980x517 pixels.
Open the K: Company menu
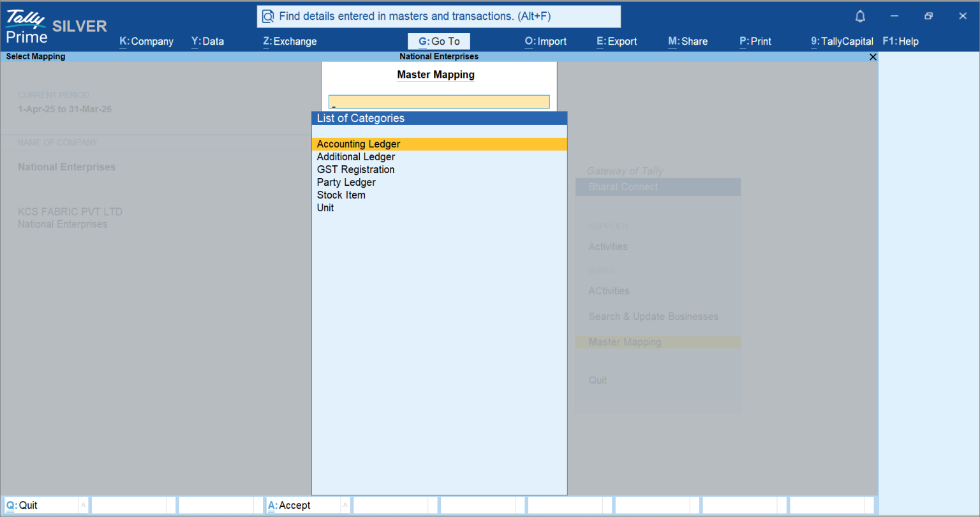pyautogui.click(x=146, y=41)
